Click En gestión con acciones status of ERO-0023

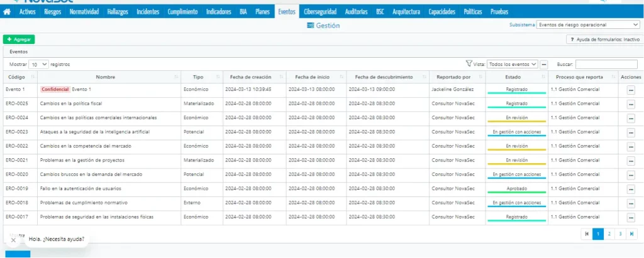[x=517, y=132]
